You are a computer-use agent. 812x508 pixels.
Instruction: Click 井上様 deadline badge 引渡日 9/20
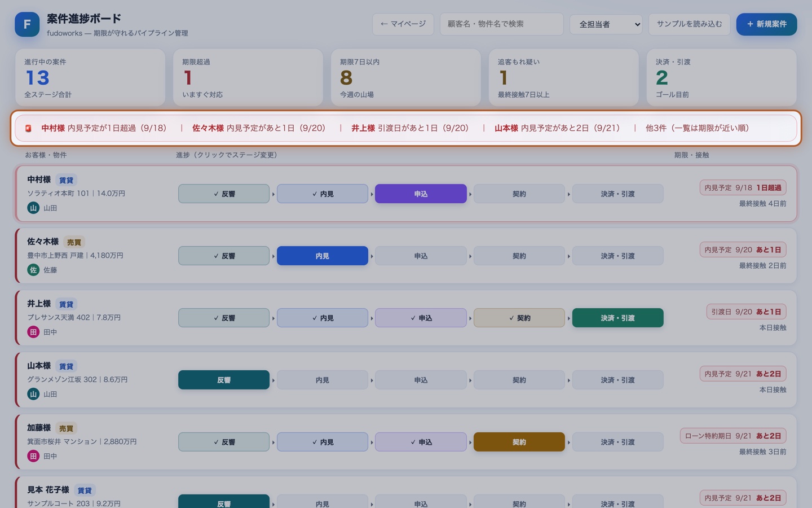coord(746,312)
